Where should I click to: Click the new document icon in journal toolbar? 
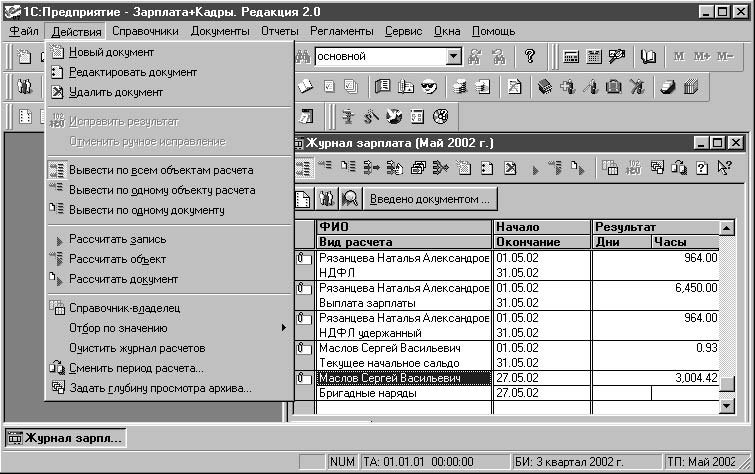(464, 168)
